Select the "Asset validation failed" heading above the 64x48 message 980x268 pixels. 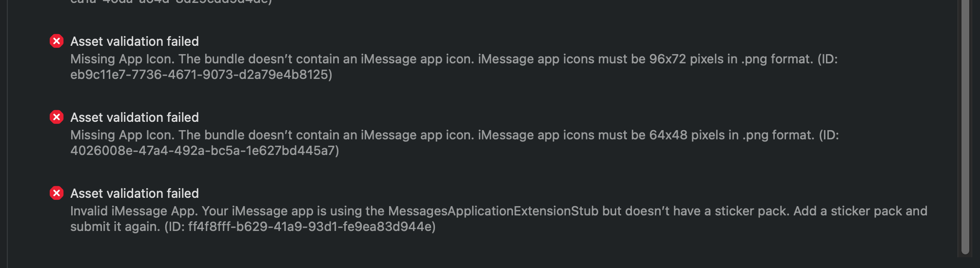(x=135, y=117)
